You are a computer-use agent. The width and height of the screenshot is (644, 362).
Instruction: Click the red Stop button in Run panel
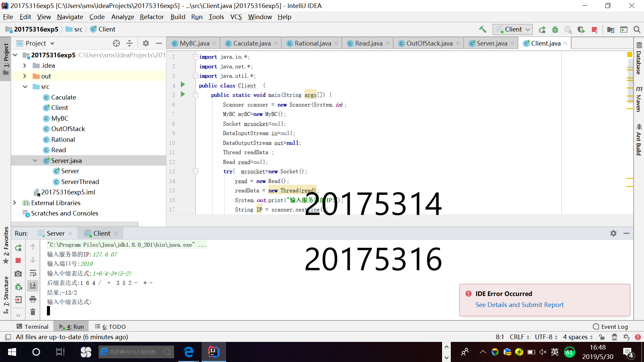point(18,260)
